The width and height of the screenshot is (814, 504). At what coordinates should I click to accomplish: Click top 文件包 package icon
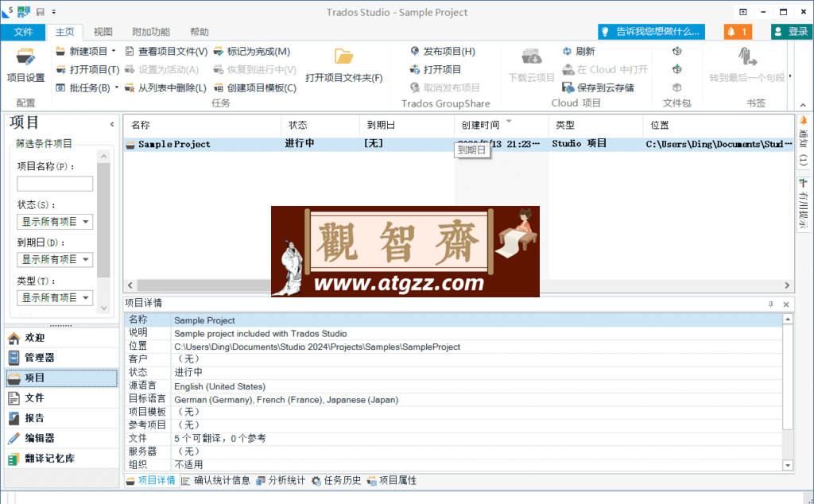(677, 52)
